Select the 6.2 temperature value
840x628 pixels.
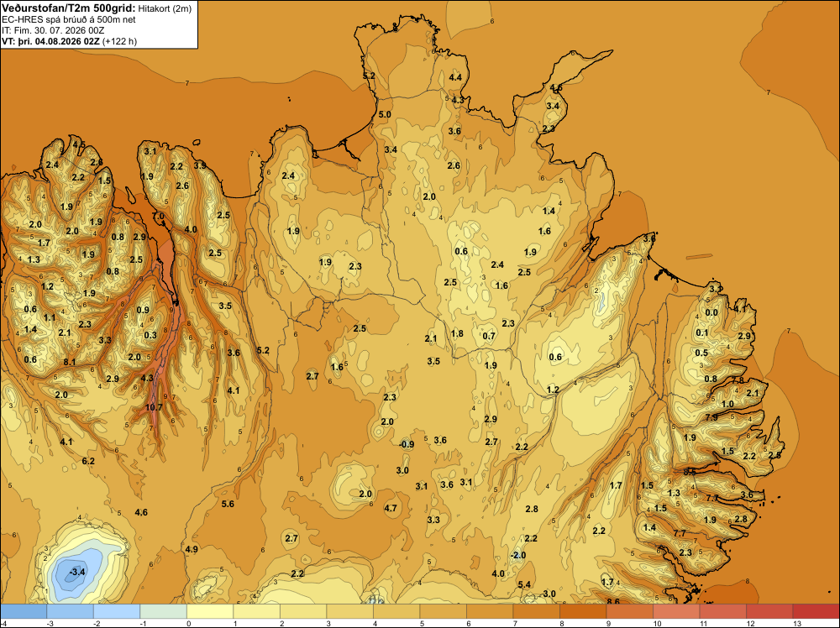tap(88, 461)
